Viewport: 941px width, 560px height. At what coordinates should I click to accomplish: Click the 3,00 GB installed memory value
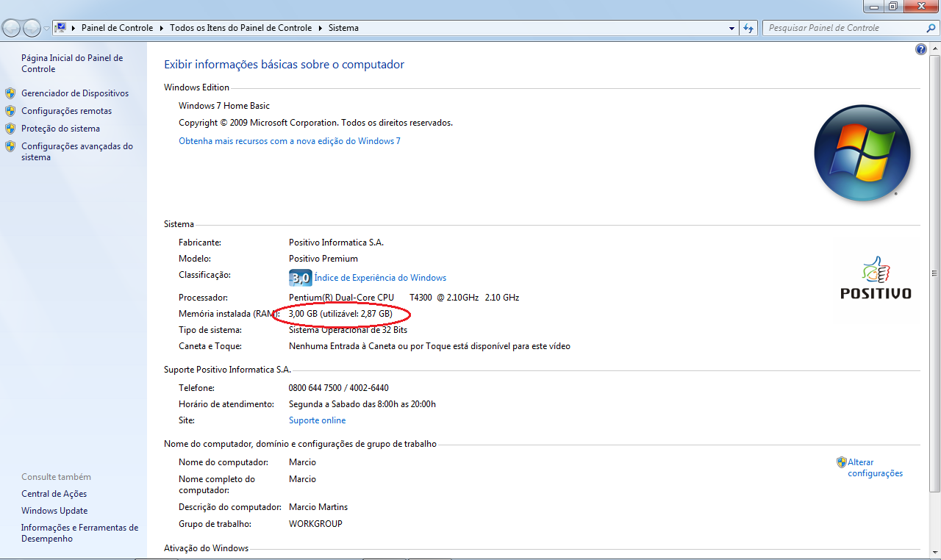pyautogui.click(x=340, y=314)
